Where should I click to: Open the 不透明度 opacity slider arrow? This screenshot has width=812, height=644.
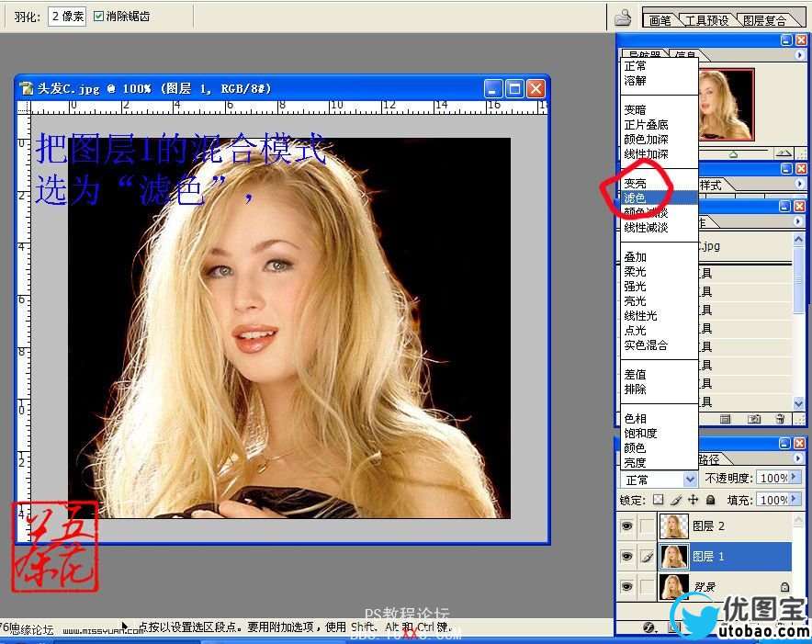tap(795, 477)
